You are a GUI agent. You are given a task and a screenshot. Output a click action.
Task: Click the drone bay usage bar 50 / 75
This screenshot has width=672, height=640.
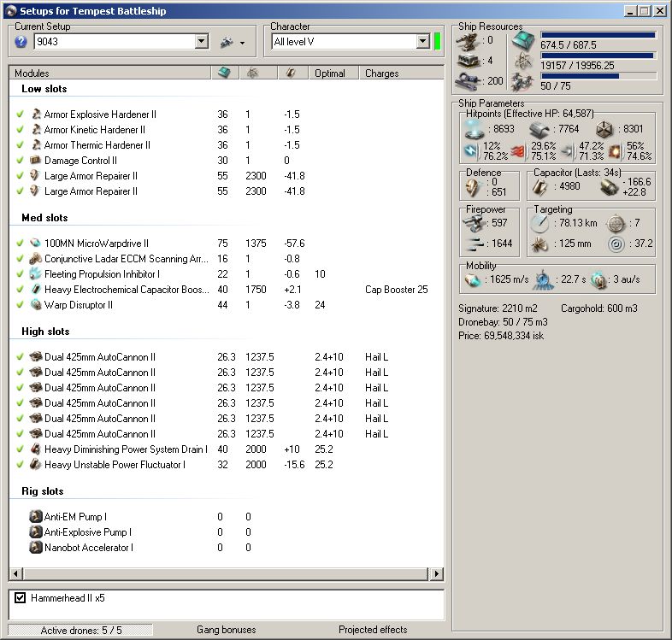598,76
